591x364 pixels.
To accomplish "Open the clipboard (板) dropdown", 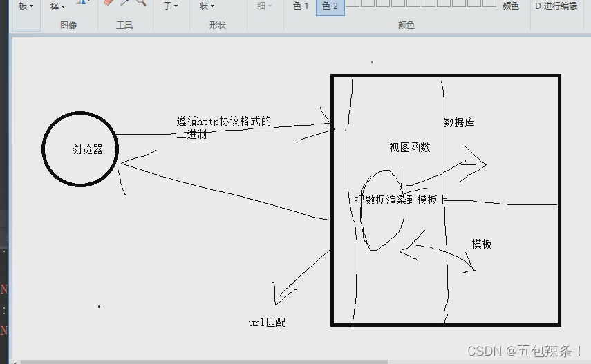I will click(x=26, y=6).
